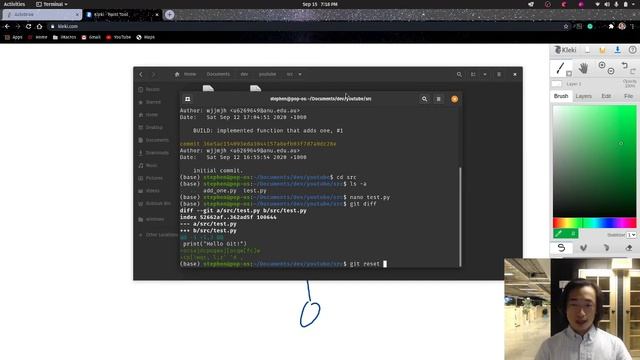Image resolution: width=640 pixels, height=360 pixels.
Task: Click the redo arrow in Kleki
Action: 633,71
